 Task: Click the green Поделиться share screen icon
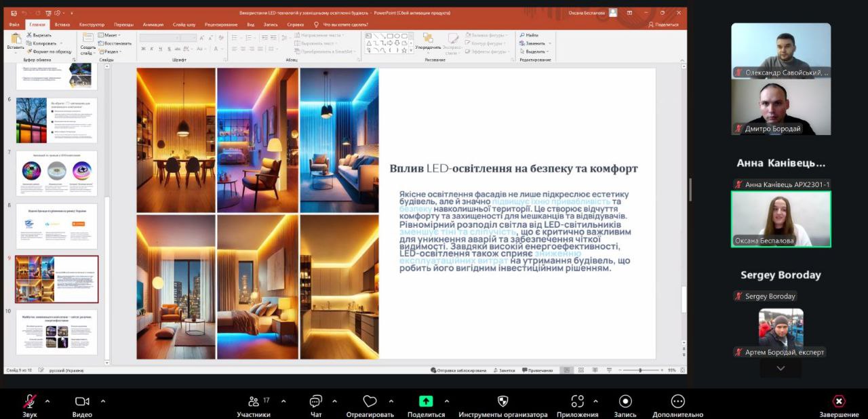(x=426, y=401)
